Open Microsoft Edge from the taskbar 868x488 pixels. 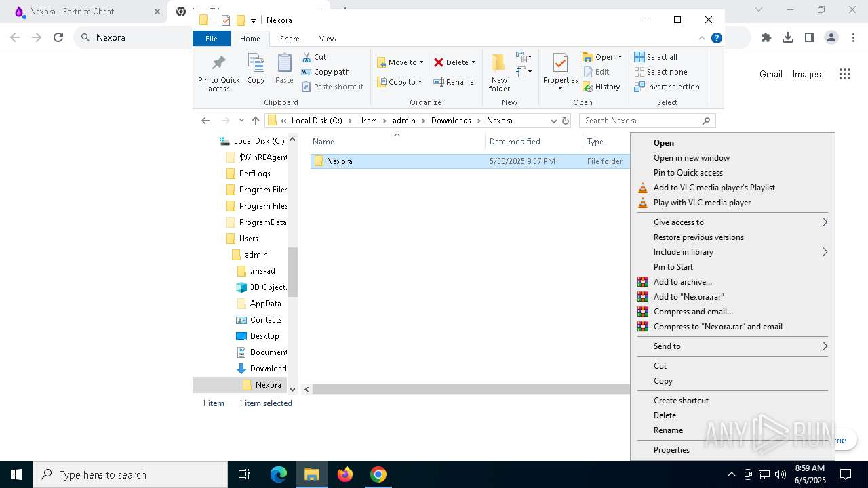tap(279, 474)
